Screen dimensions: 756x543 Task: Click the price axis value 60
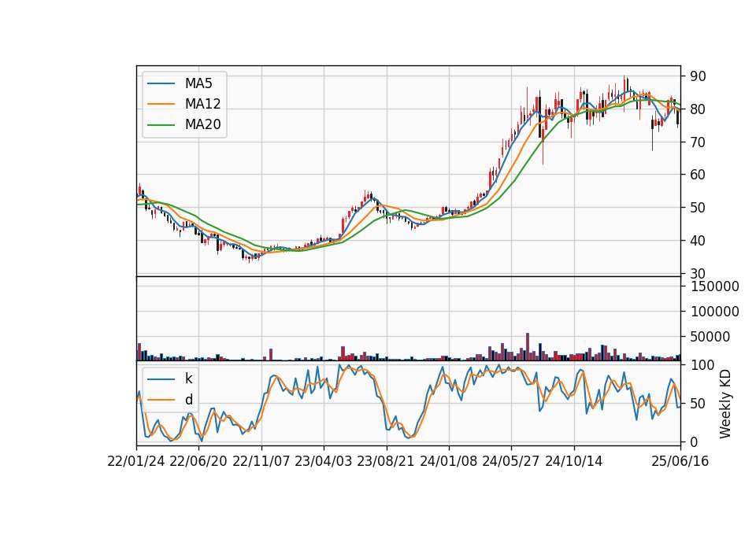pos(698,175)
